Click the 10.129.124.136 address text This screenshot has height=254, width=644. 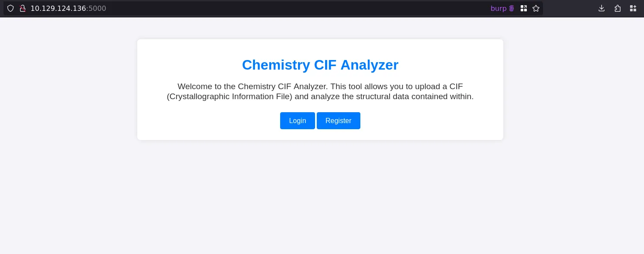click(x=58, y=8)
